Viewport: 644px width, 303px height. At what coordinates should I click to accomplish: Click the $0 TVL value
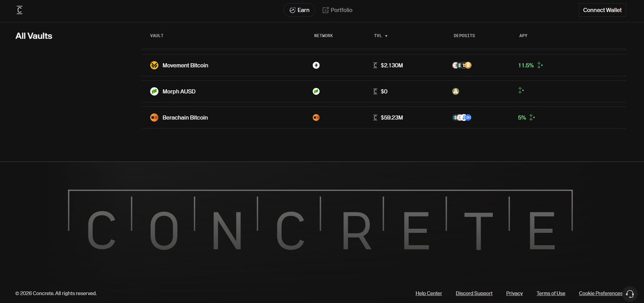[x=384, y=92]
